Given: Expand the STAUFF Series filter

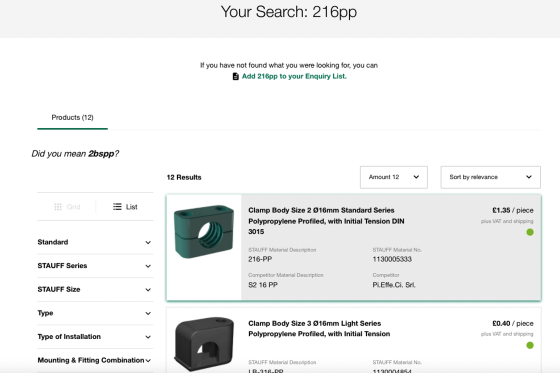Looking at the screenshot, I should (x=95, y=266).
